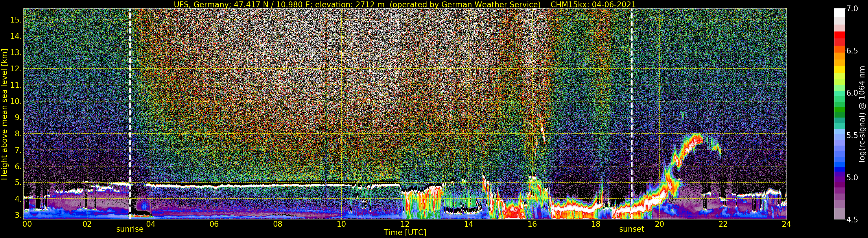Click the 'Time [UTC]' axis label
Viewport: 868px width, 238px height.
[x=405, y=233]
